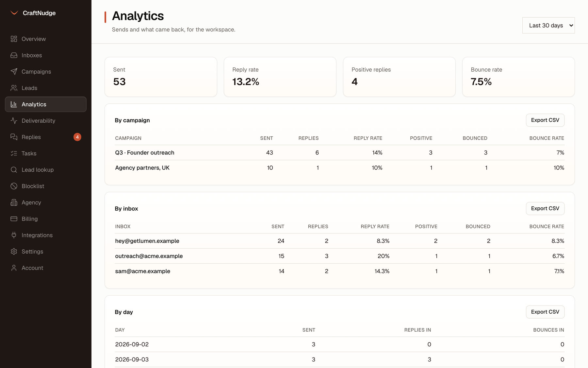Viewport: 588px width, 368px height.
Task: Open the Blocklist page
Action: 46,186
